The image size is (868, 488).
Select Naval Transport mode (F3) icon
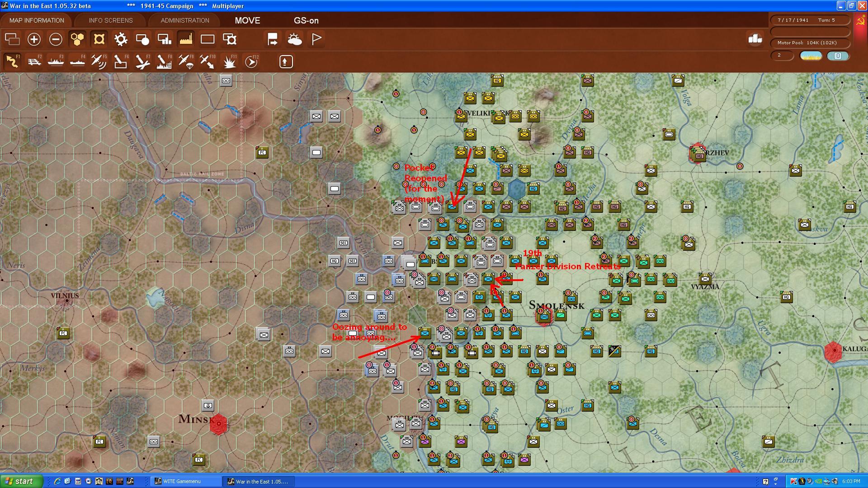(x=56, y=61)
